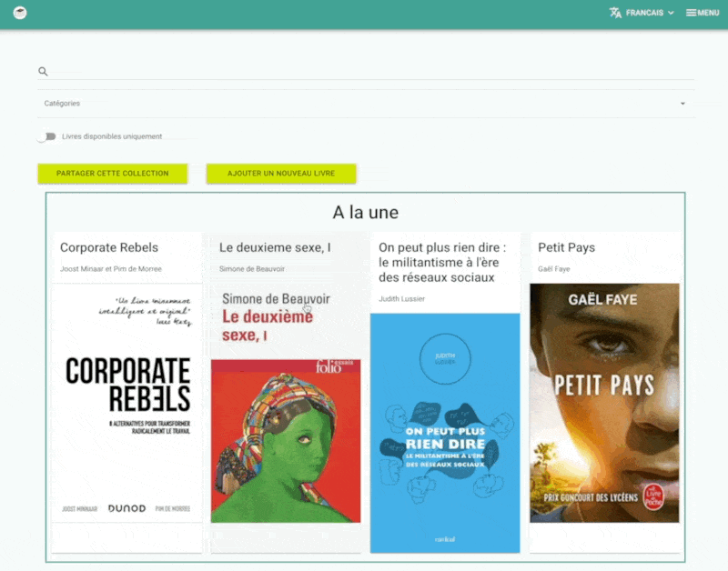Click the Catégories dropdown arrow
The width and height of the screenshot is (728, 571).
[682, 104]
